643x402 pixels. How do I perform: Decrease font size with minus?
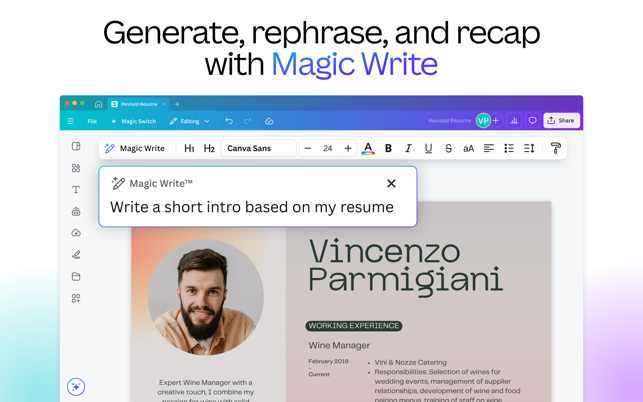308,148
